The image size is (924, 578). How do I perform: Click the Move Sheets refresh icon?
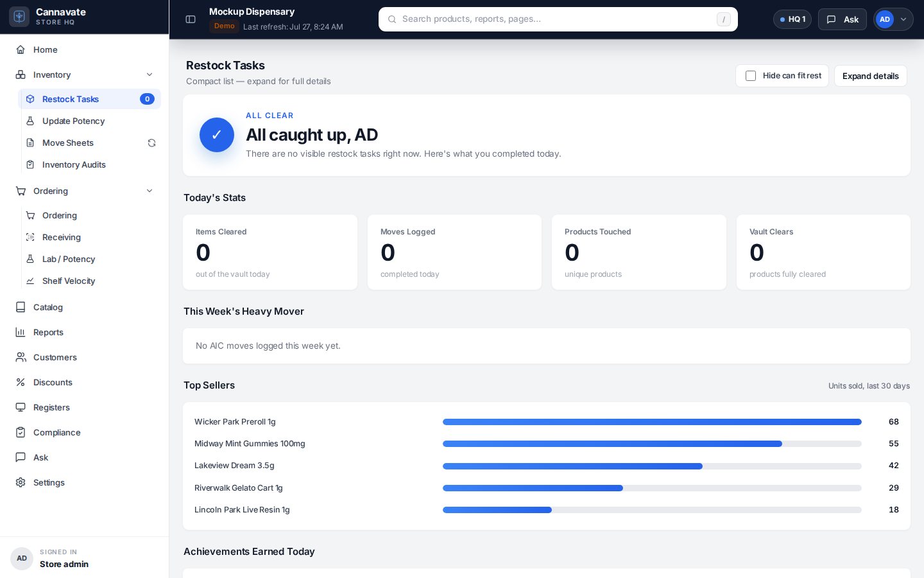[x=151, y=143]
